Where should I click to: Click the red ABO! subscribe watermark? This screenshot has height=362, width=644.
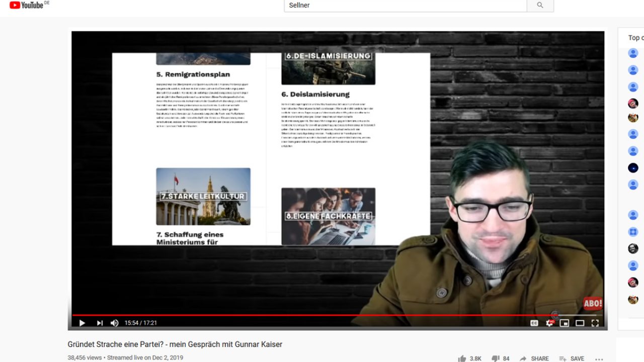pos(592,303)
